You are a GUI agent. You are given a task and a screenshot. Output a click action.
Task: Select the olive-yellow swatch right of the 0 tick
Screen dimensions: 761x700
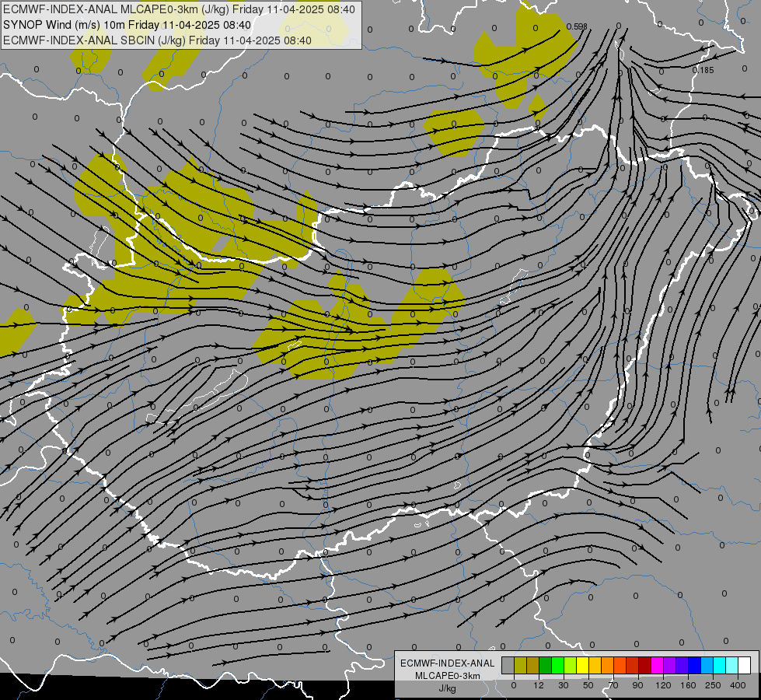pyautogui.click(x=520, y=665)
